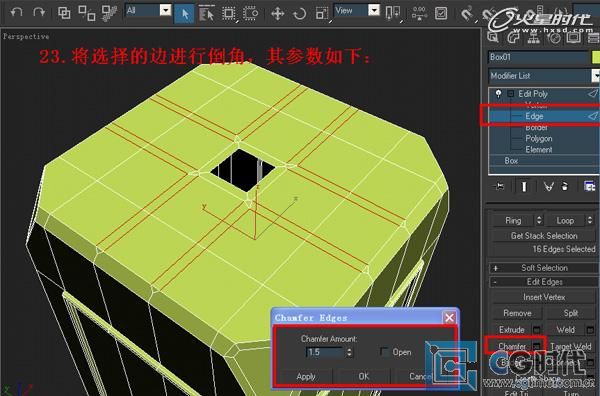Click the Loop selection button
Image resolution: width=600 pixels, height=396 pixels.
click(565, 220)
